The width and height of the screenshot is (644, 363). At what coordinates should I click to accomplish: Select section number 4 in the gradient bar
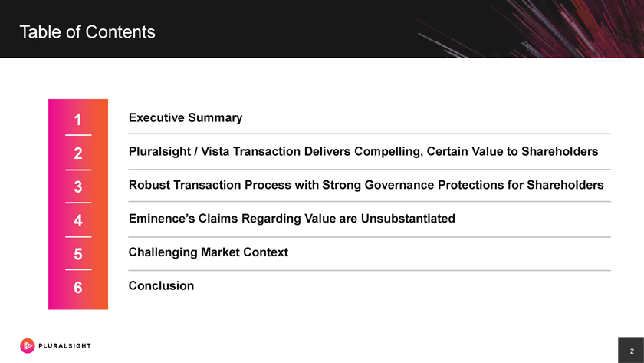tap(78, 221)
